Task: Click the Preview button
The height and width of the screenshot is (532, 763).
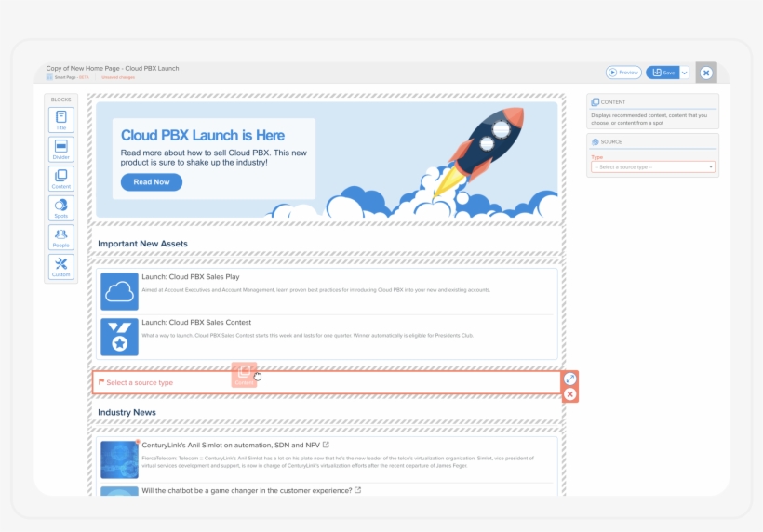Action: [x=623, y=73]
